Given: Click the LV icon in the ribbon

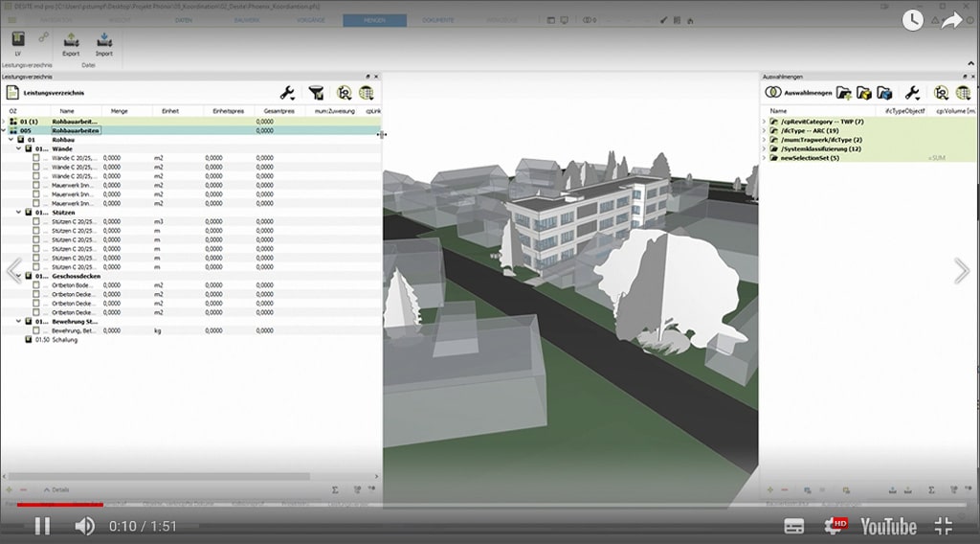Looking at the screenshot, I should coord(17,40).
